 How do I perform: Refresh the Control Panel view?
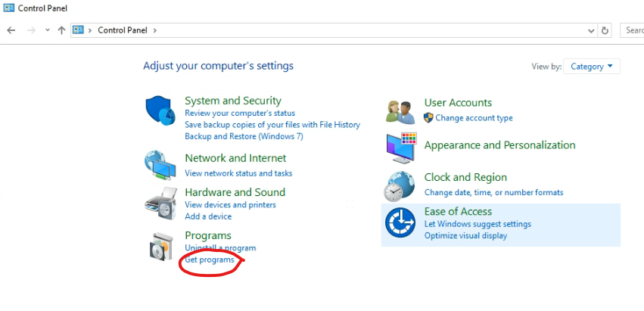click(605, 30)
